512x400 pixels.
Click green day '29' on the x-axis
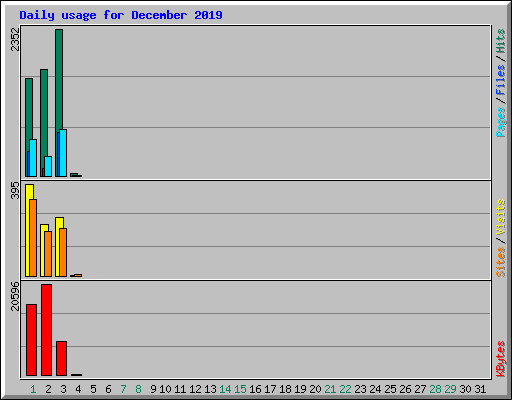[x=450, y=389]
